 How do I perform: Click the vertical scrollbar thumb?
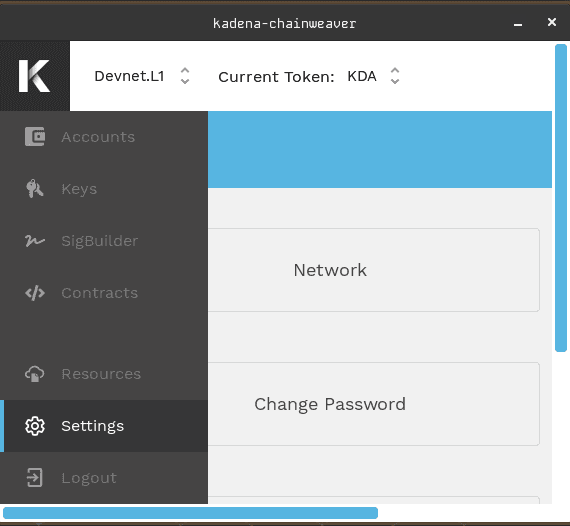click(561, 198)
